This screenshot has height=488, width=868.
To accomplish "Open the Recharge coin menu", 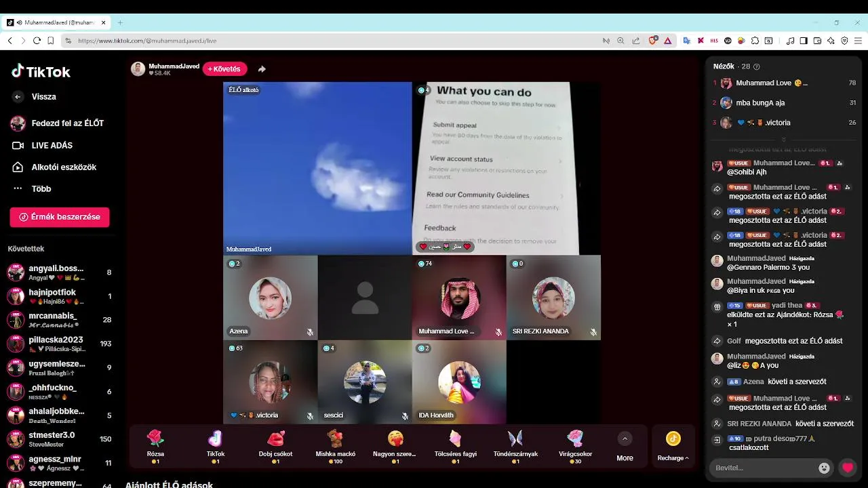I will pos(673,447).
